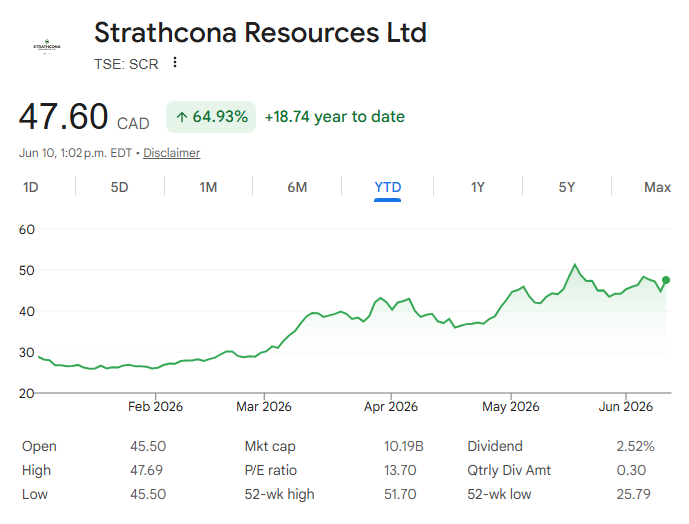The width and height of the screenshot is (689, 524).
Task: Click the green up-arrow 64.93% badge
Action: pos(211,117)
